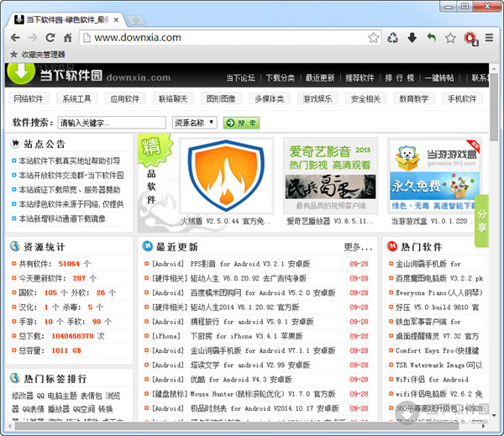Select the 联络聊天 category tab

[x=173, y=99]
